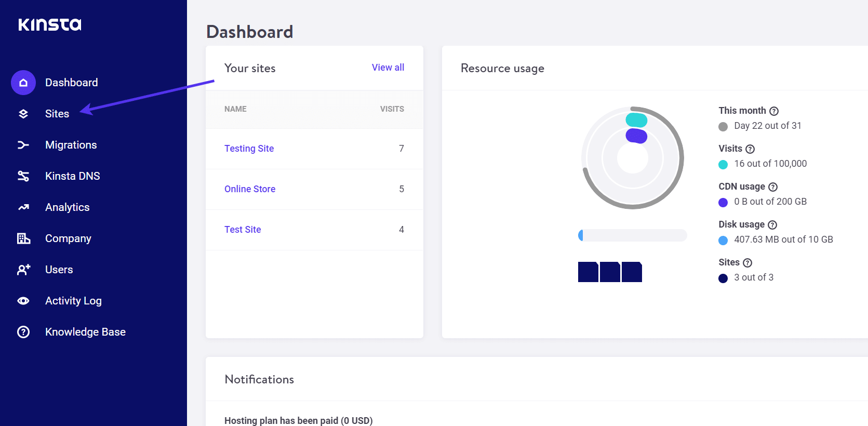Click the light blue Disk usage legend dot
The height and width of the screenshot is (426, 868).
click(723, 241)
